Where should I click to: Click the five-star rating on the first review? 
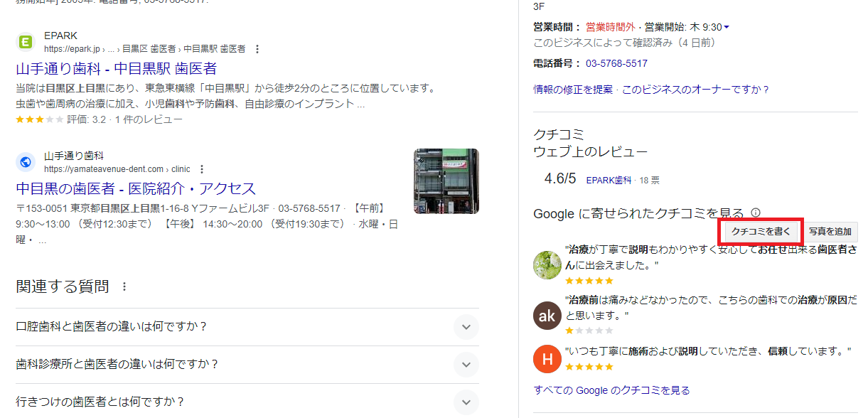589,280
